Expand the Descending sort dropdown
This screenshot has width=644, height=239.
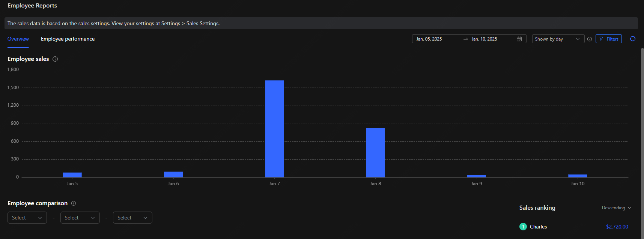tap(616, 208)
